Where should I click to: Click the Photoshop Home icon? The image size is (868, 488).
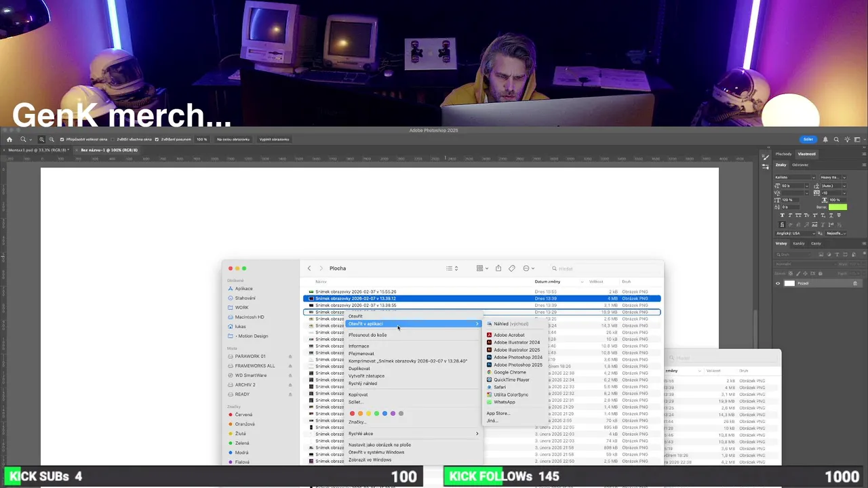click(9, 139)
